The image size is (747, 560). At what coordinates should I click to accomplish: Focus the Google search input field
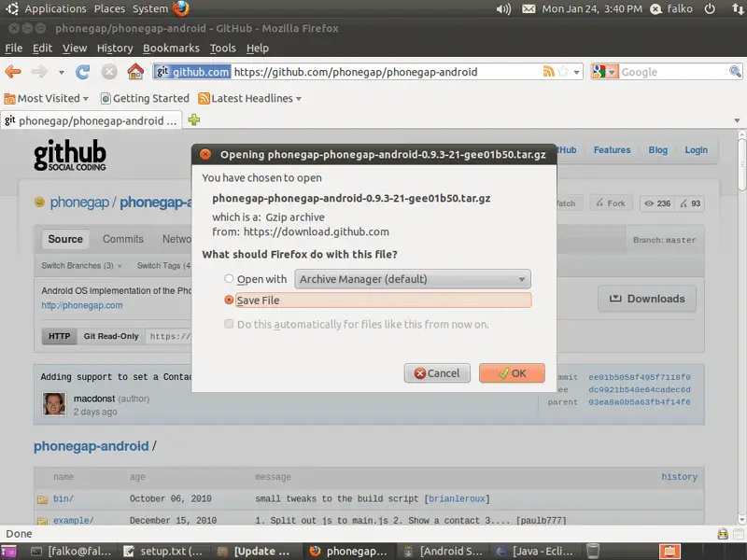coord(673,72)
